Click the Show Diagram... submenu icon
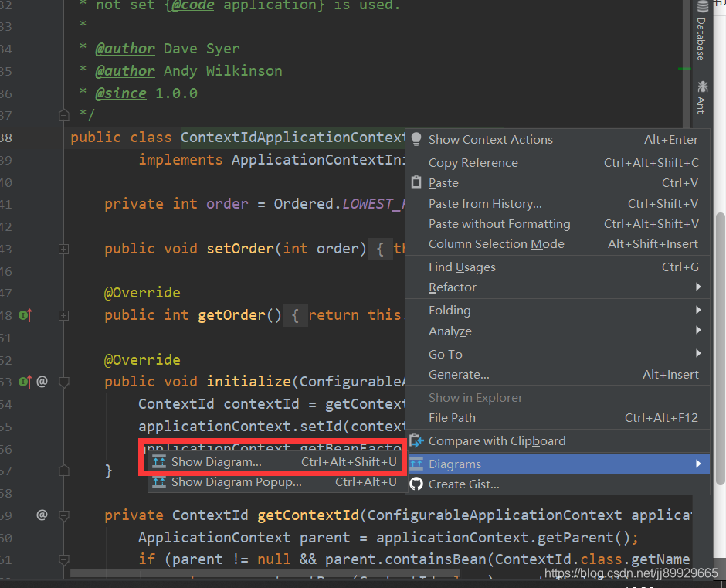The image size is (726, 588). click(159, 461)
